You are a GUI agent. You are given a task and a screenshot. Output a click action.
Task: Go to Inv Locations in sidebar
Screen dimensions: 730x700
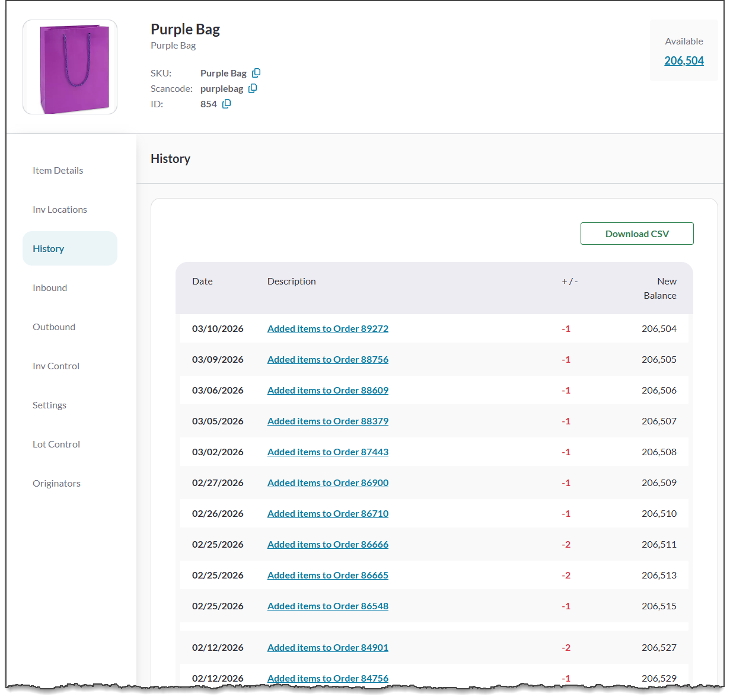point(60,209)
